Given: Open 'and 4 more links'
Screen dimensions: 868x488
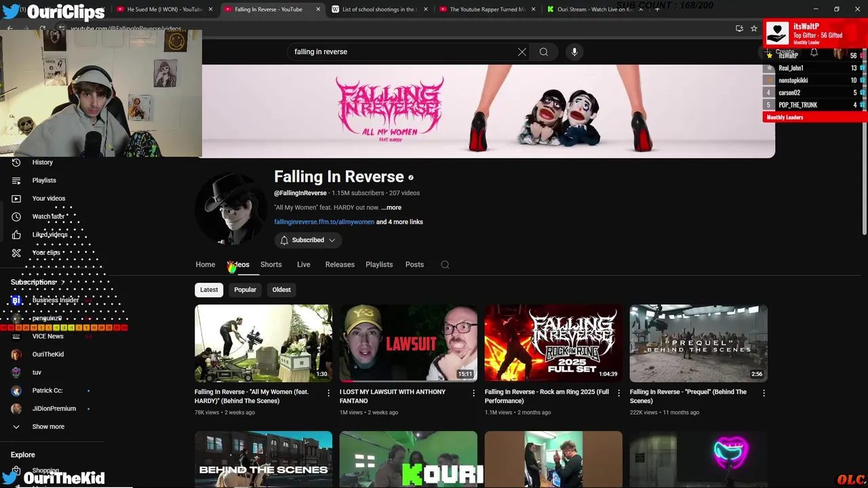Looking at the screenshot, I should pos(399,222).
